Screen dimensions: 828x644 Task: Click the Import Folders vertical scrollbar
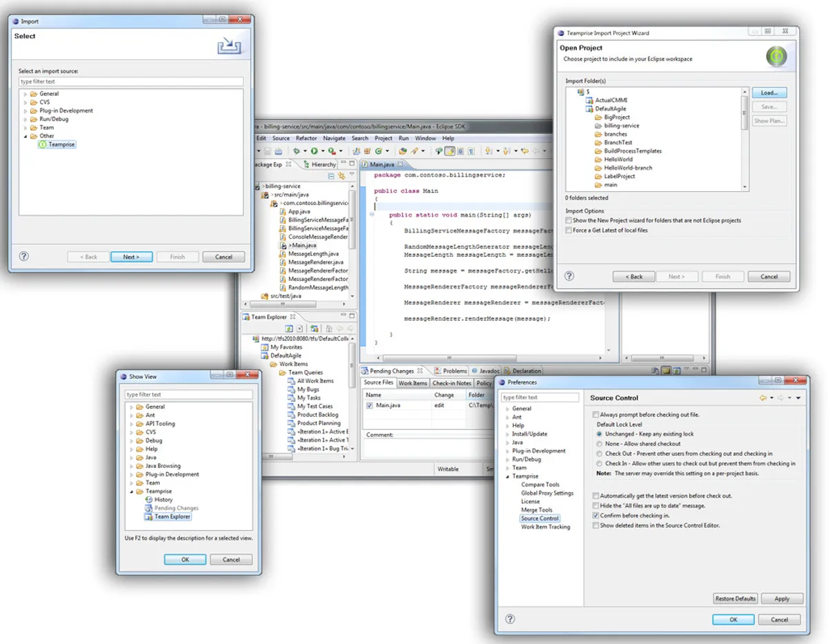pyautogui.click(x=745, y=139)
